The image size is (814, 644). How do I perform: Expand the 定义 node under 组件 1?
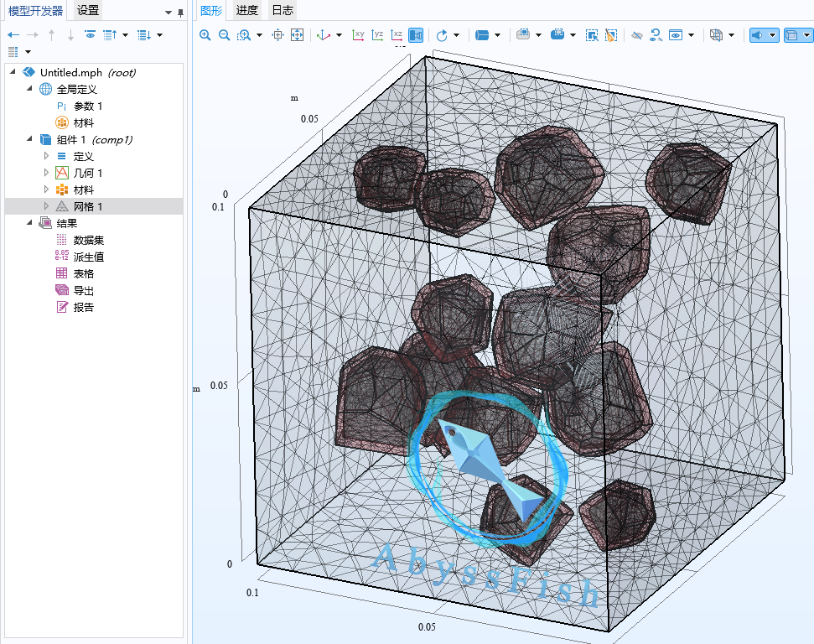[46, 157]
